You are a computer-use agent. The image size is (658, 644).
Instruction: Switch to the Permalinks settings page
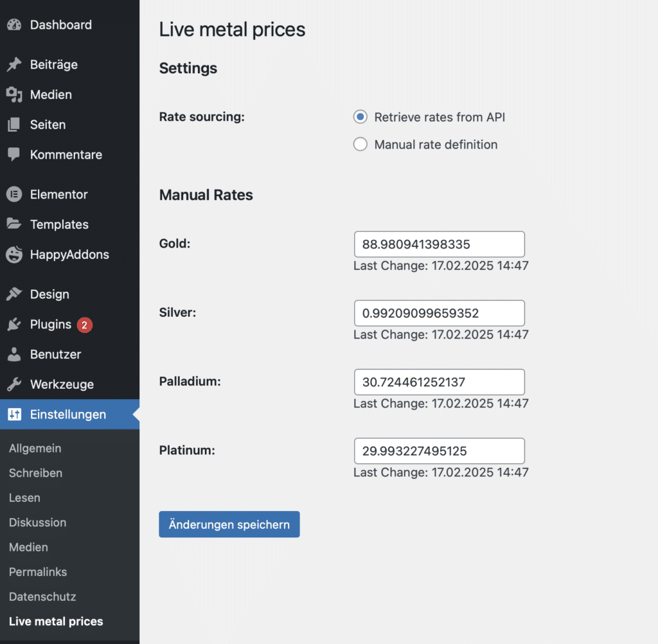tap(39, 572)
